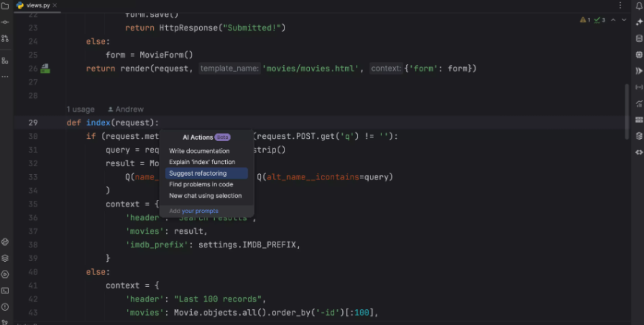The image size is (644, 325).
Task: Click line number 29 in gutter
Action: [33, 123]
